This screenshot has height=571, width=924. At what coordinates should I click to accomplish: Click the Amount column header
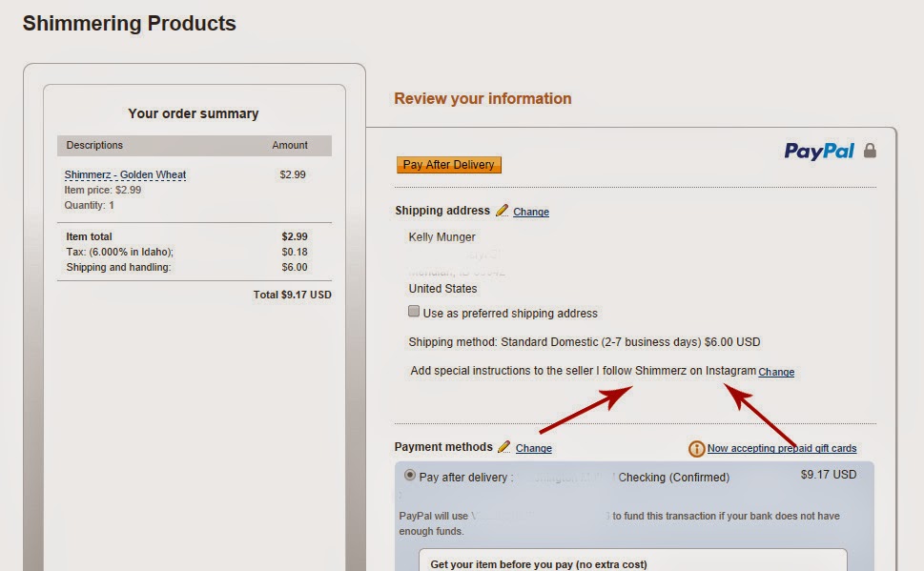(290, 146)
